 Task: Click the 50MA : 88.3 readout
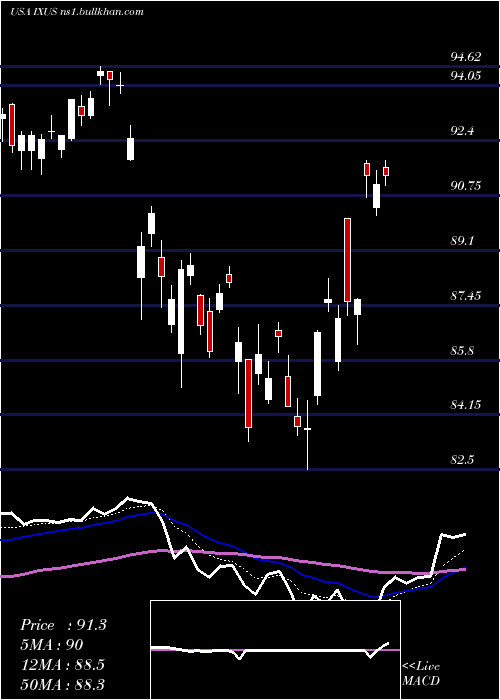click(x=62, y=684)
